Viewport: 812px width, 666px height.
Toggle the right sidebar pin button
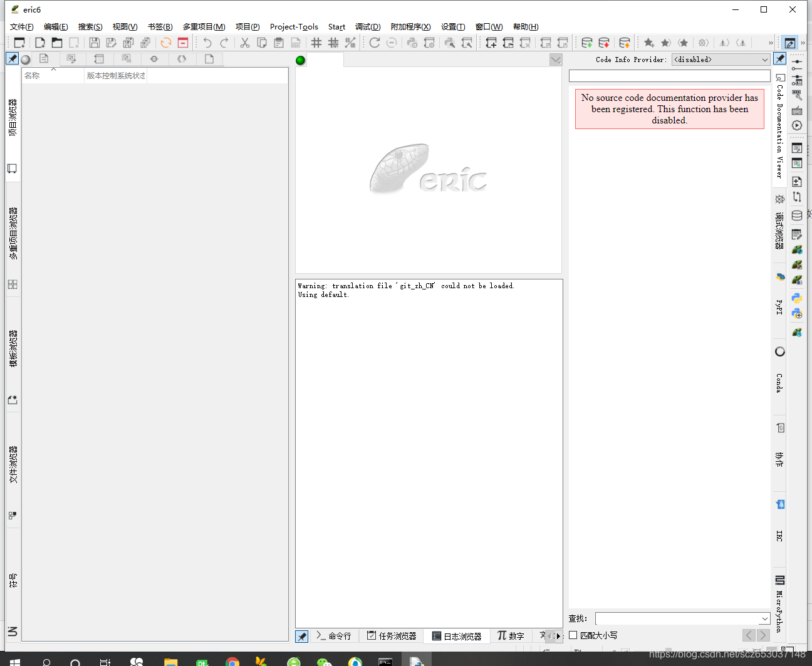tap(779, 59)
